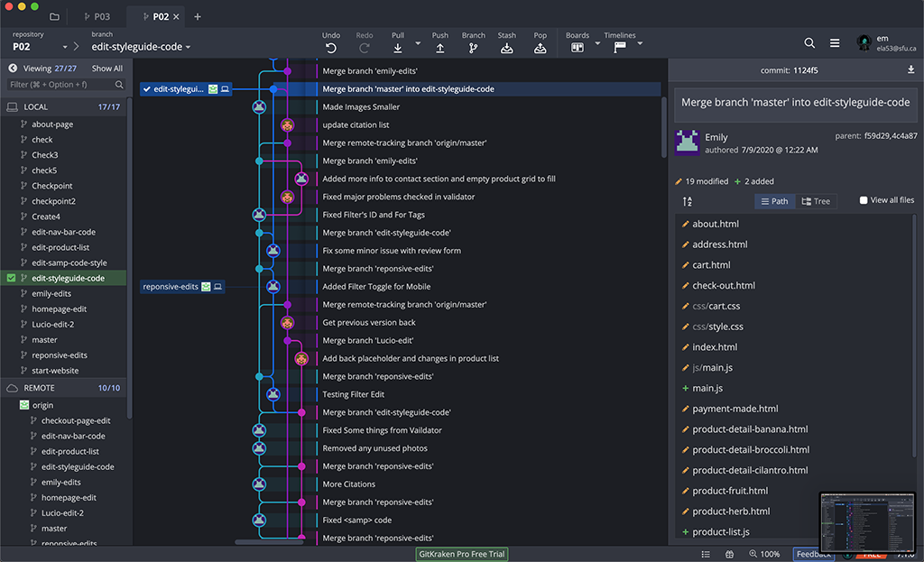Toggle checkout check on edit-styleguide-code branch

click(x=11, y=278)
